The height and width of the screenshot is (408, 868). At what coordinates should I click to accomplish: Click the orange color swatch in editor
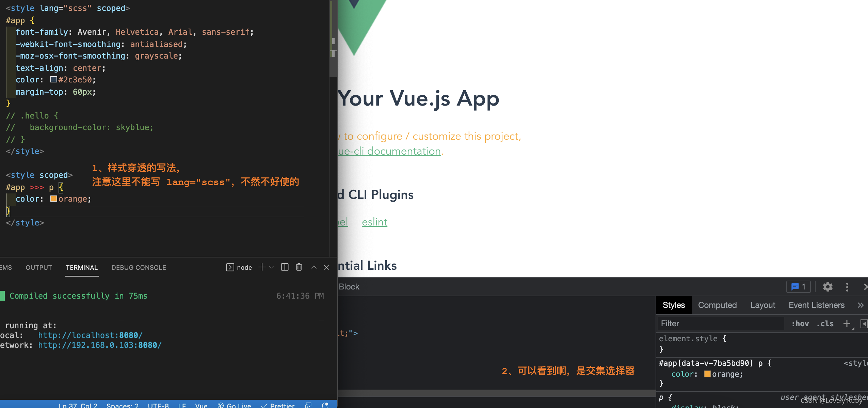click(53, 199)
